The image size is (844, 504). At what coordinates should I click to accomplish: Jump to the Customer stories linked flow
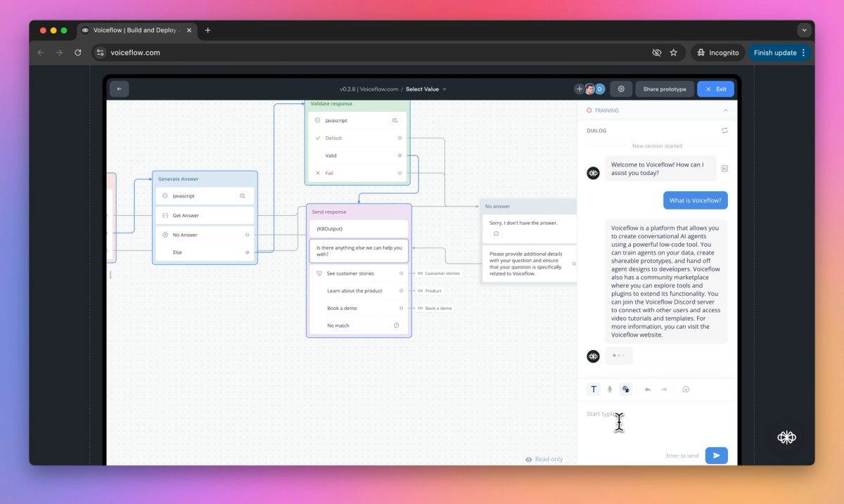tap(438, 273)
